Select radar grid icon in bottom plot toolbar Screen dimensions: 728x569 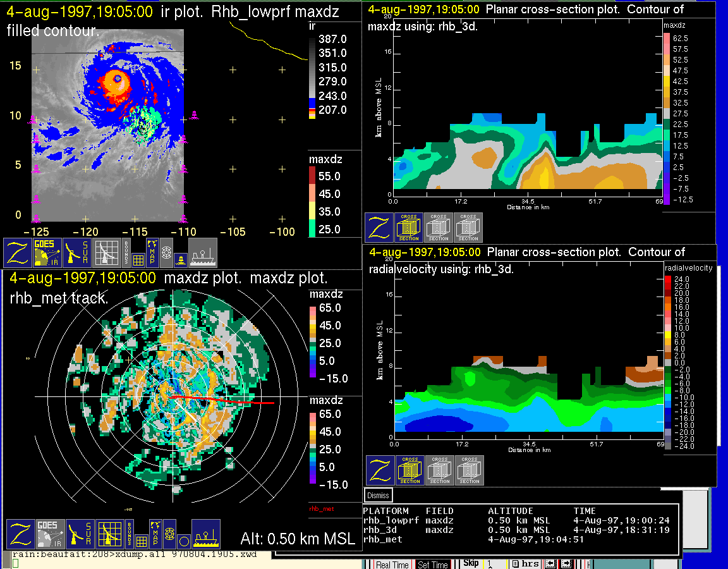coord(108,534)
